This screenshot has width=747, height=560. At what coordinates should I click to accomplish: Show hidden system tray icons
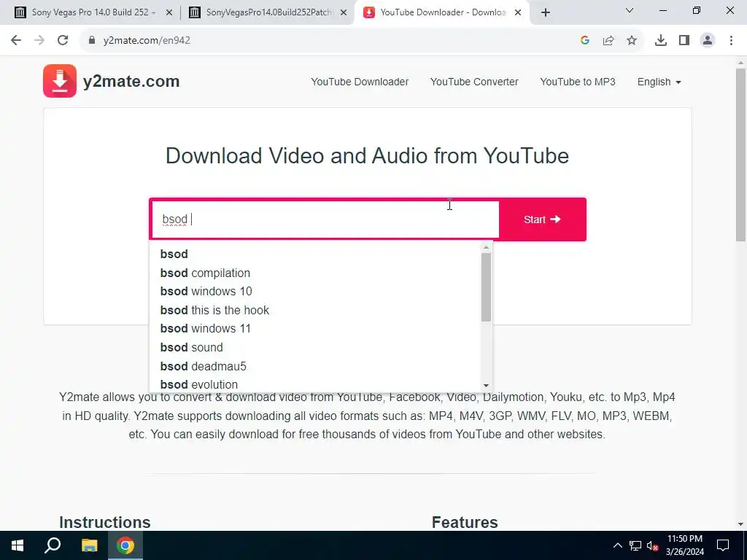pos(618,545)
